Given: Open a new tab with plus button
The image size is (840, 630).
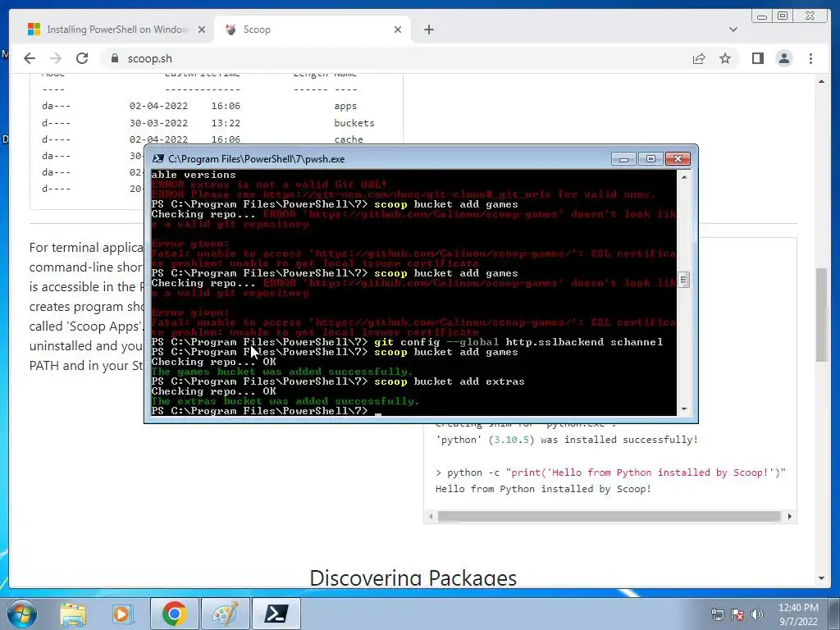Looking at the screenshot, I should [x=428, y=30].
